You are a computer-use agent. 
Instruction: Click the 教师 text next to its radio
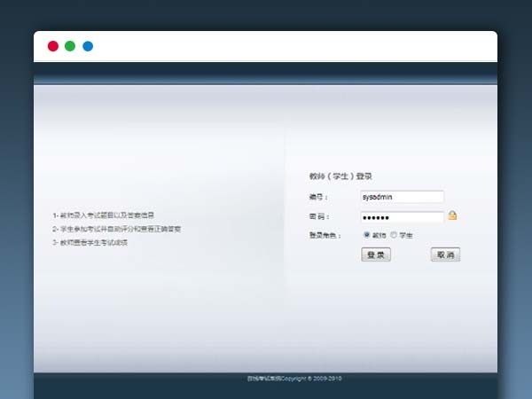379,235
